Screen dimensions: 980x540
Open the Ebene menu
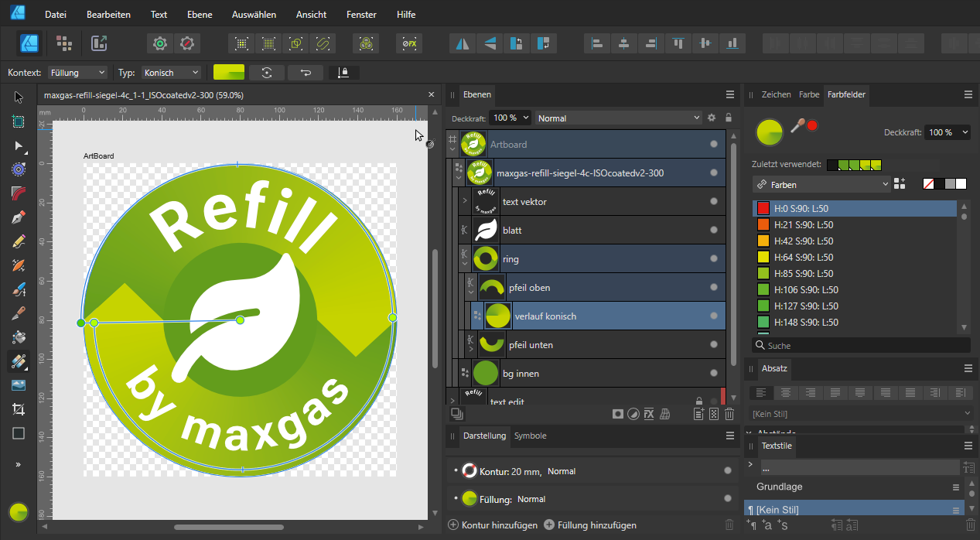tap(199, 15)
